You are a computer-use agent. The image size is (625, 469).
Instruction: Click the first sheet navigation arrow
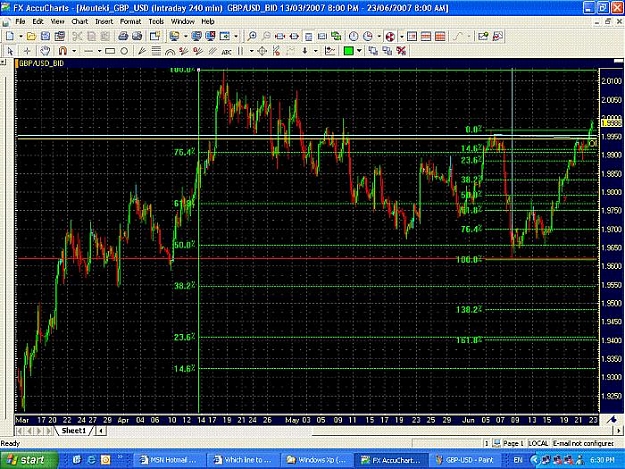20,431
